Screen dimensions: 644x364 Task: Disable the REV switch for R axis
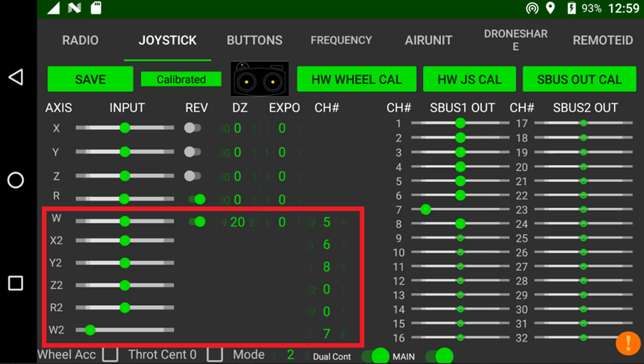coord(197,199)
